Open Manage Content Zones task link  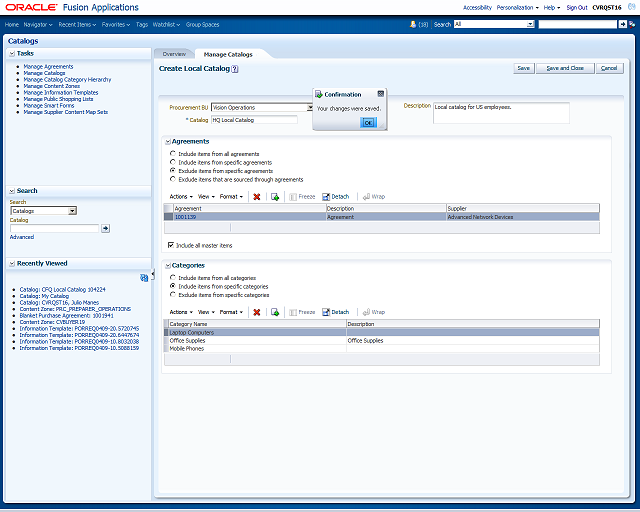pyautogui.click(x=51, y=86)
